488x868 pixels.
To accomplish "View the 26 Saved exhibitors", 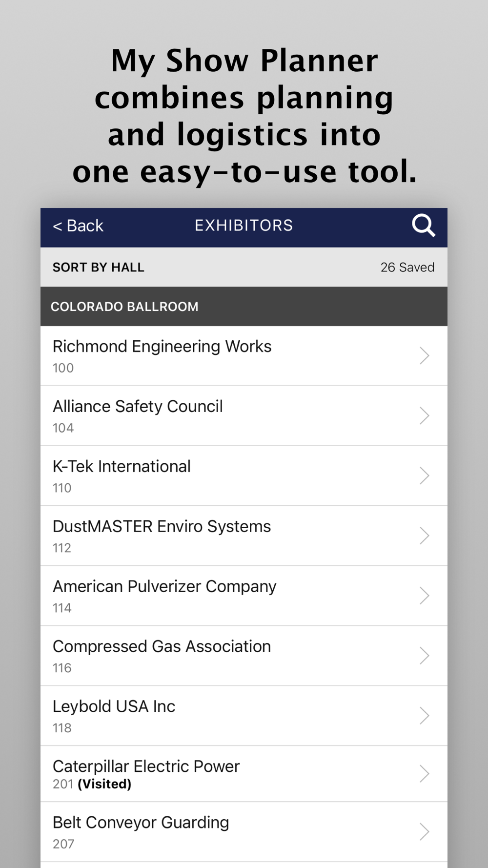I will pos(407,268).
